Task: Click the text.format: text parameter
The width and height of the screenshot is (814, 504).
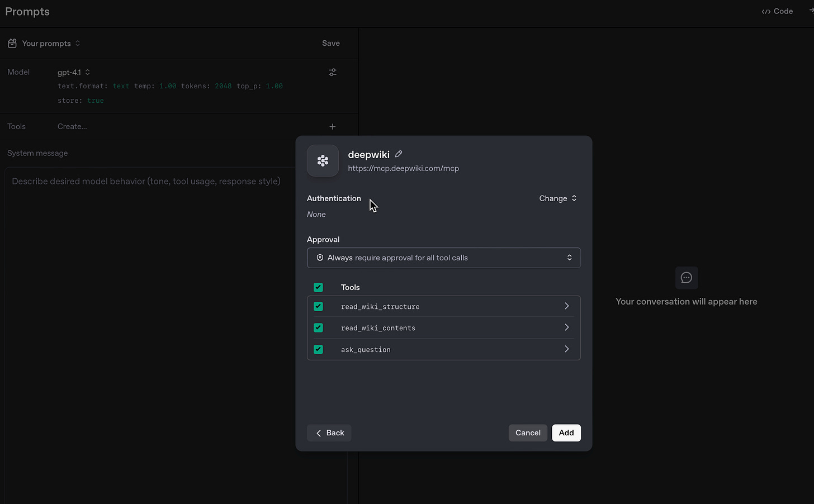Action: coord(93,86)
